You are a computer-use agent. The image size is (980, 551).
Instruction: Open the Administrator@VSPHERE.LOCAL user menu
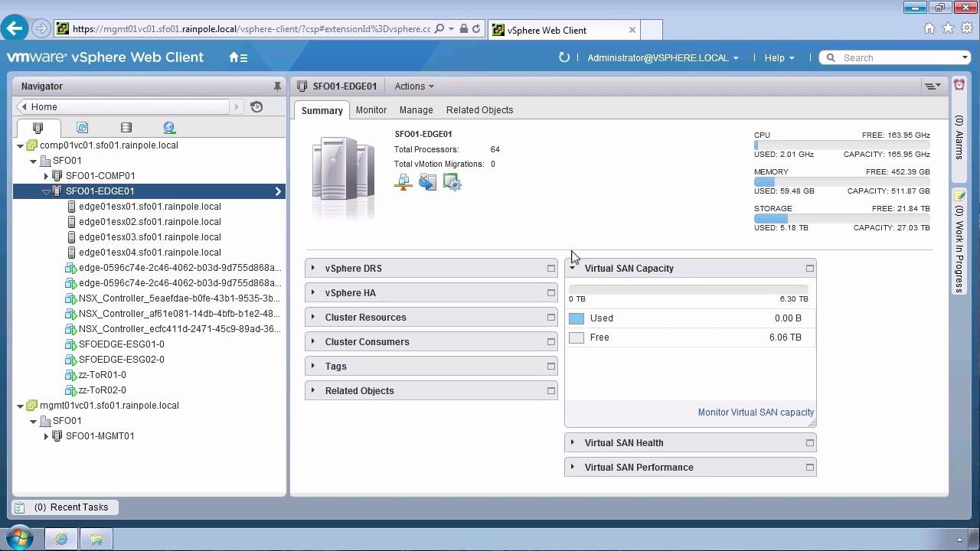pyautogui.click(x=663, y=57)
